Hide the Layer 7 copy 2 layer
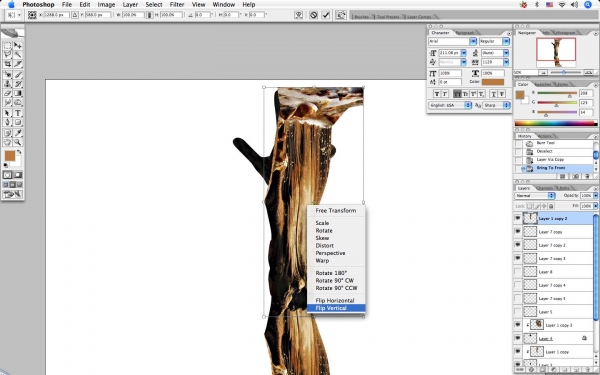The width and height of the screenshot is (600, 375). tap(518, 245)
